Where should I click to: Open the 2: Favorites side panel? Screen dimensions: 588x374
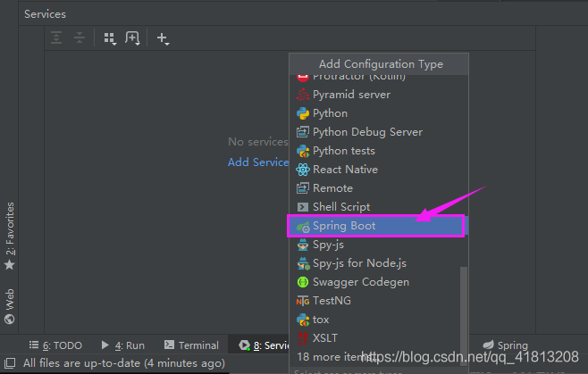[10, 236]
